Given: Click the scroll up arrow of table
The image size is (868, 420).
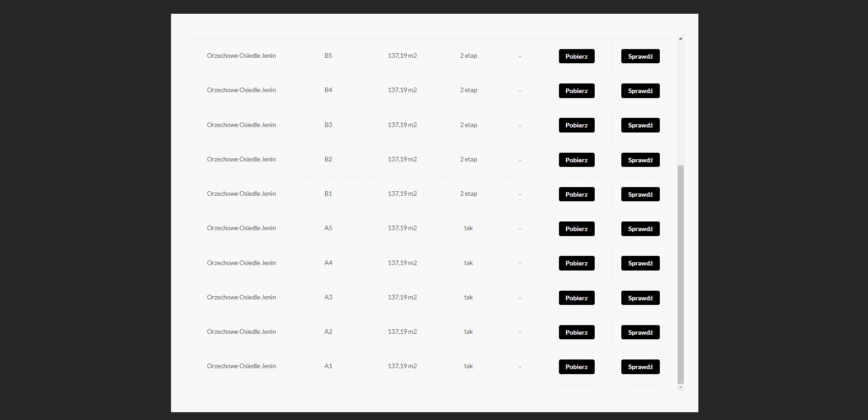Looking at the screenshot, I should point(680,39).
